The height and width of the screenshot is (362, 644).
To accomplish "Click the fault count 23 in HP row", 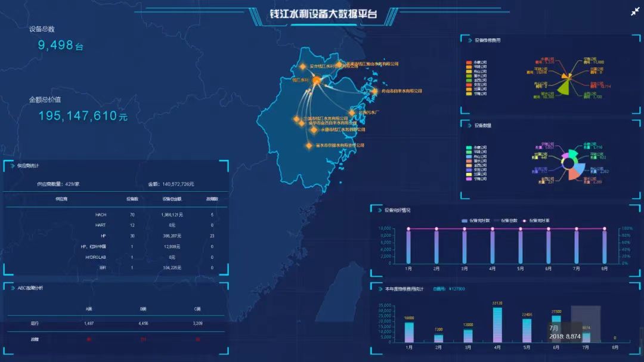I will (212, 236).
